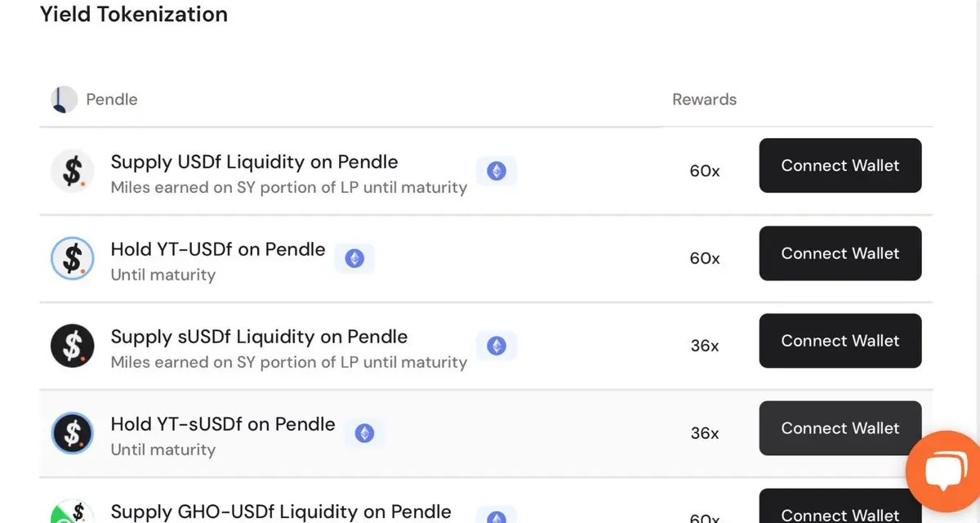980x523 pixels.
Task: Click the USDf dollar token icon
Action: click(72, 172)
